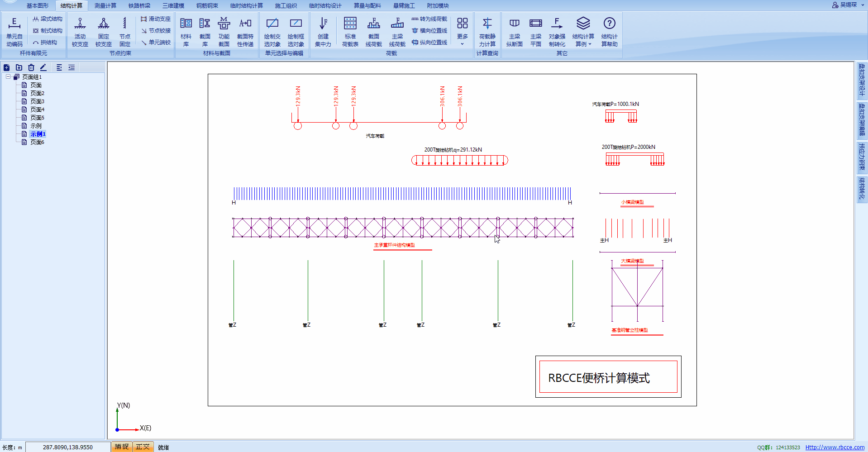Toggle the 捕捉 snap mode
868x452 pixels.
pos(121,447)
